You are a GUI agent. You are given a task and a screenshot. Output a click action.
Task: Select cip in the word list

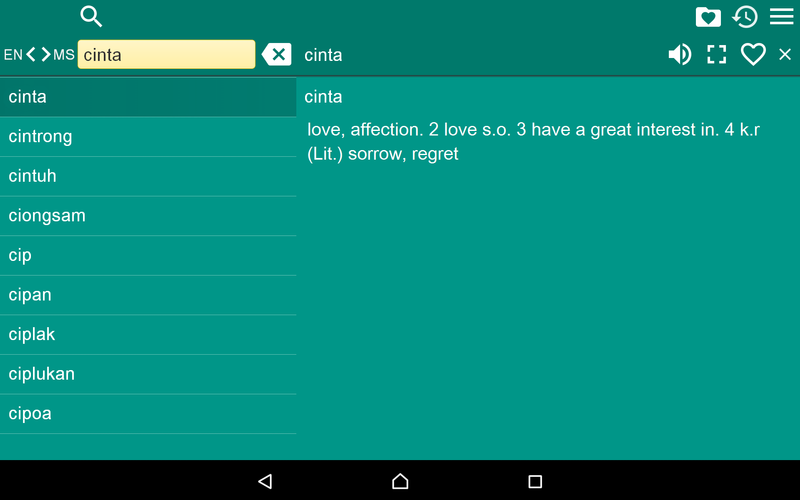click(x=148, y=255)
